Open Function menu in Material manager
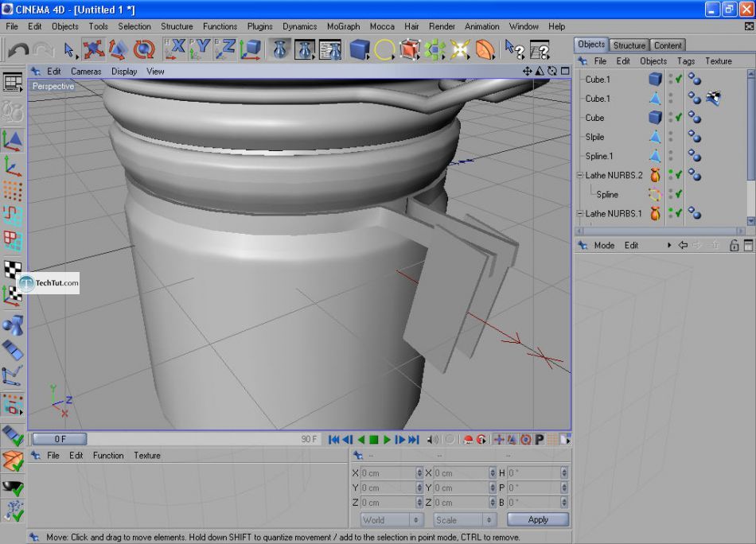 (x=108, y=456)
